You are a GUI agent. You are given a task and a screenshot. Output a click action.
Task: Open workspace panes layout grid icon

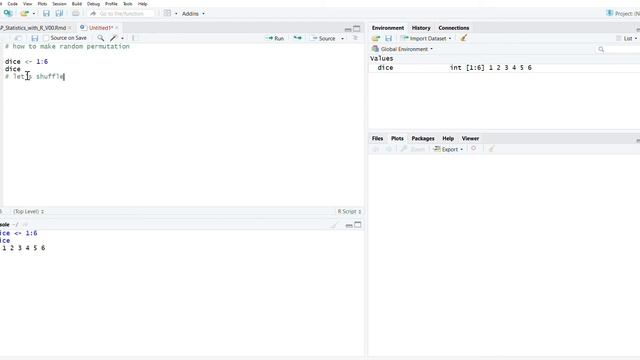[167, 13]
